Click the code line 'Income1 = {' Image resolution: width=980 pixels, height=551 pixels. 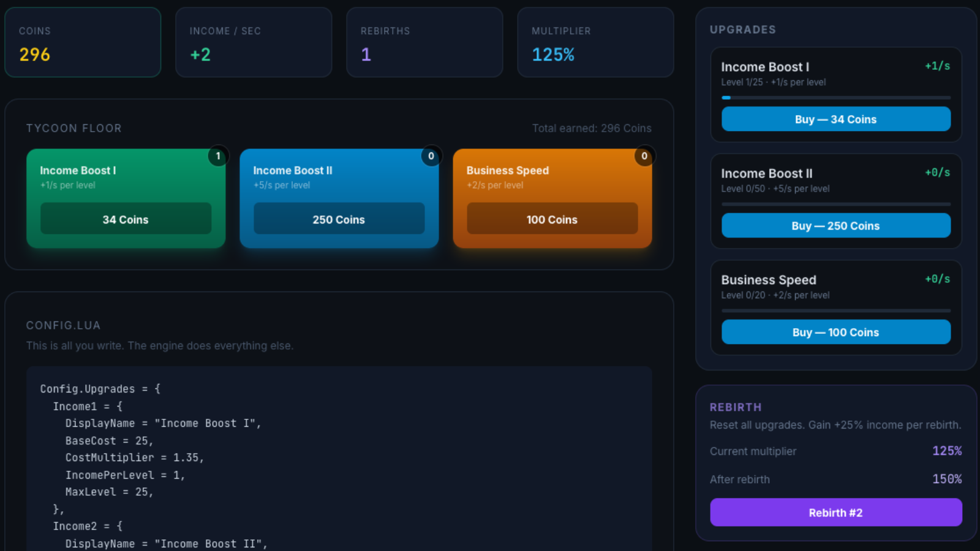(88, 407)
